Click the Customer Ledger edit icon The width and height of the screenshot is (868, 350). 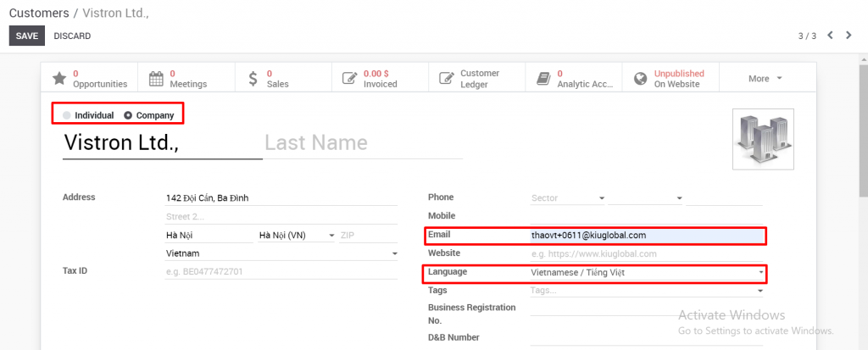(447, 79)
